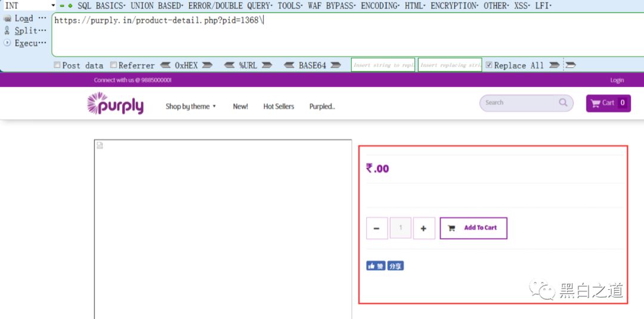Open the INT injection type dropdown
Screen dimensions: 644x319
click(29, 5)
